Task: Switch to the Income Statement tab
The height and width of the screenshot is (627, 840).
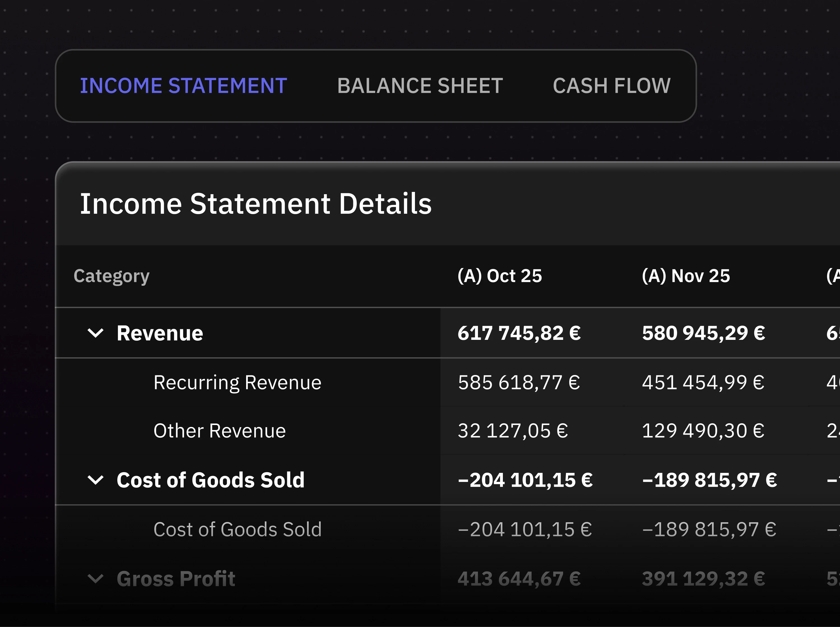Action: point(184,86)
